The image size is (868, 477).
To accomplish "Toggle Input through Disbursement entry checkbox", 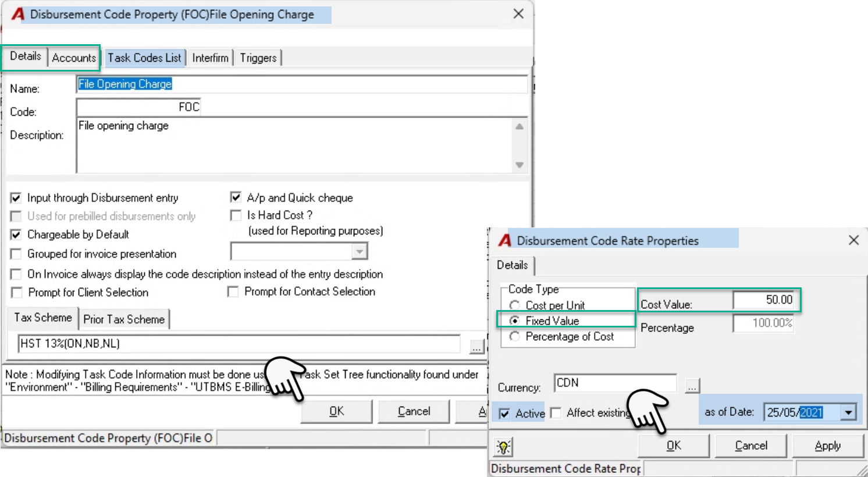I will [x=16, y=198].
